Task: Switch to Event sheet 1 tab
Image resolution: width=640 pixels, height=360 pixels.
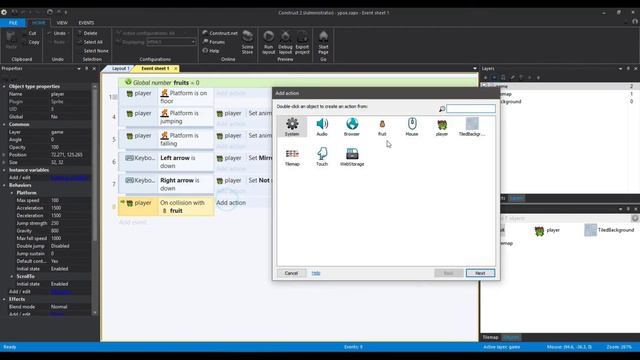Action: tap(155, 69)
